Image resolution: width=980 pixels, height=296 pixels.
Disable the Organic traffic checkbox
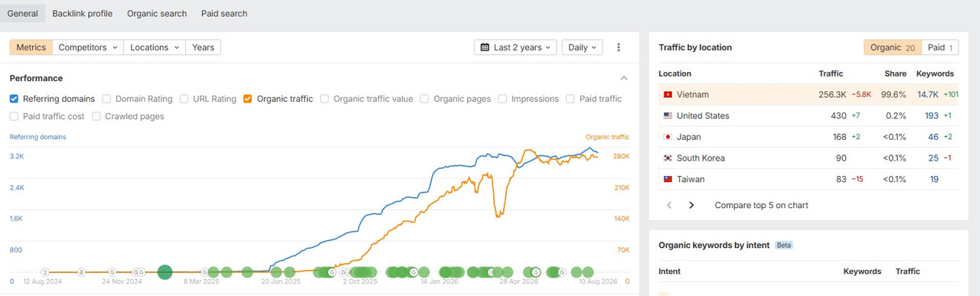[248, 99]
